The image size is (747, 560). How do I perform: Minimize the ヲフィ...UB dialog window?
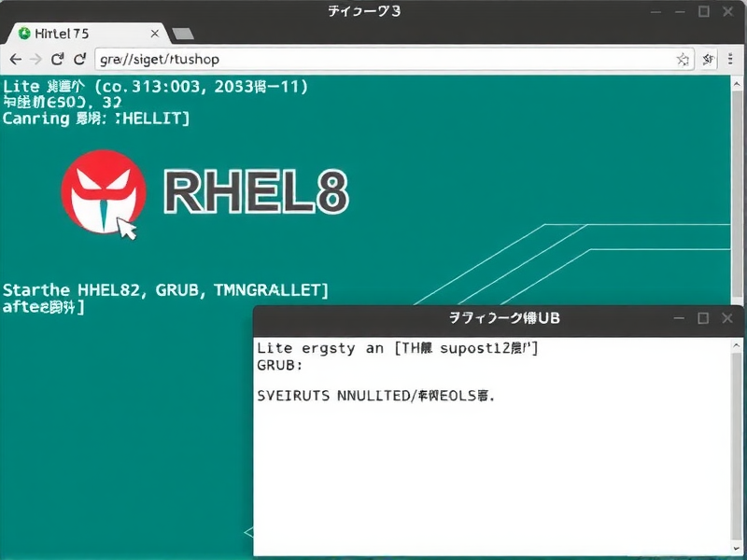click(x=679, y=317)
